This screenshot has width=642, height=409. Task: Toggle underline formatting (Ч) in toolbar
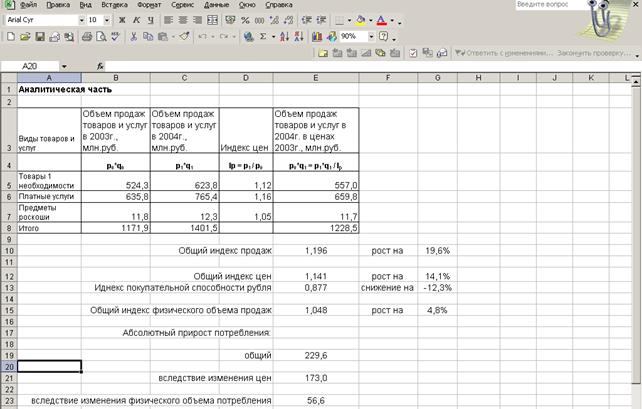152,20
